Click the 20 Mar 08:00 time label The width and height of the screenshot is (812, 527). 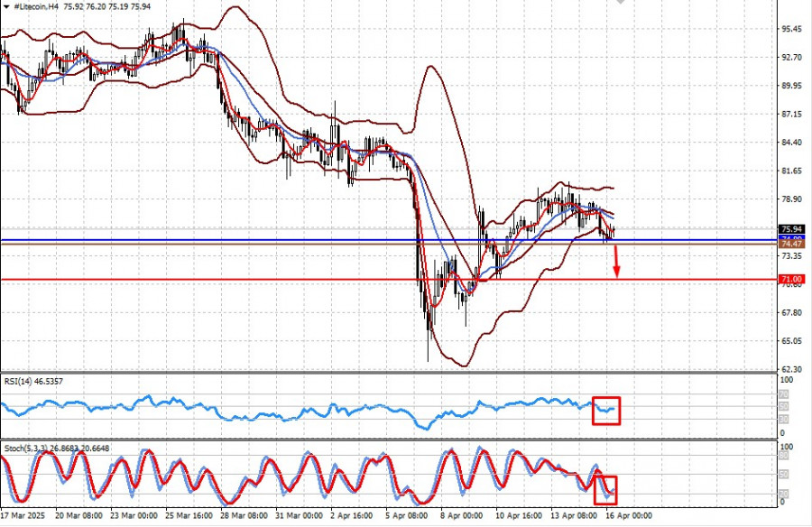coord(78,516)
